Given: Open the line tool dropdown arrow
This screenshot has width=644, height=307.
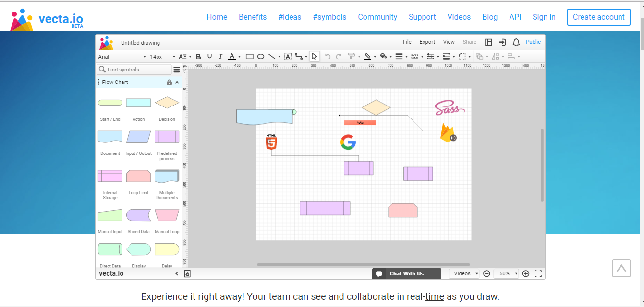Looking at the screenshot, I should (x=279, y=57).
